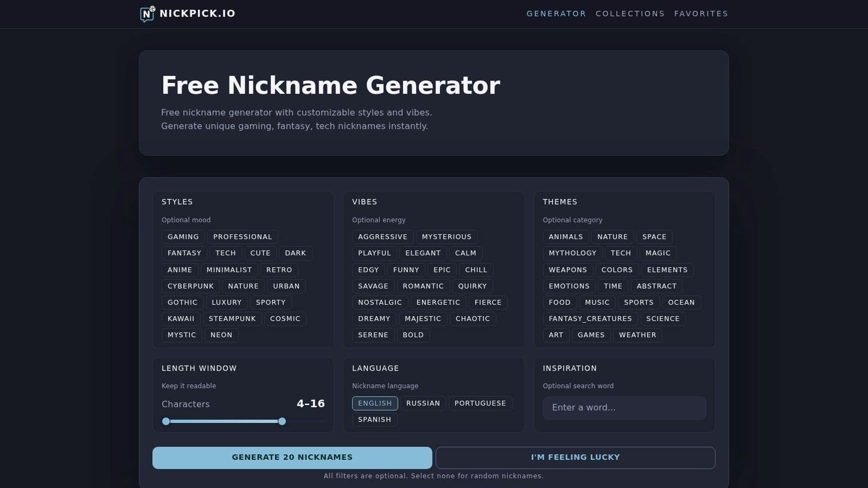The width and height of the screenshot is (868, 488).
Task: Toggle the Professional style chip
Action: tap(242, 237)
